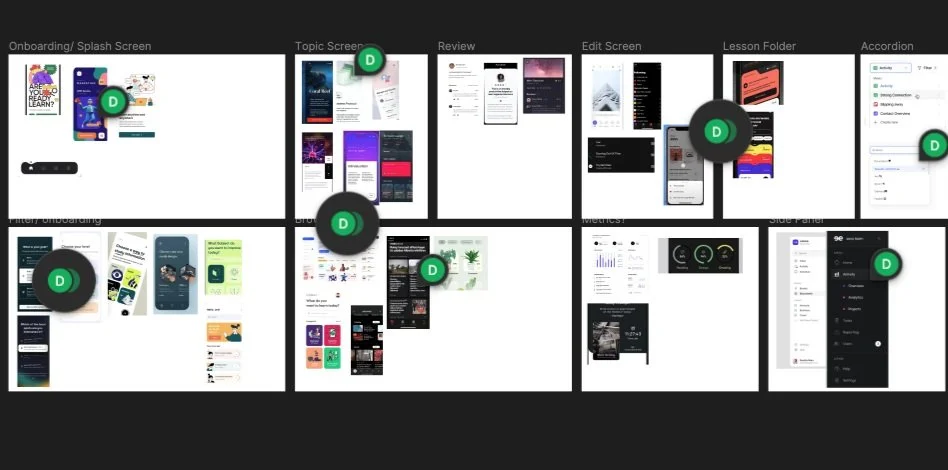This screenshot has width=948, height=470.
Task: Click the logo at top of dark side panel
Action: click(x=838, y=239)
